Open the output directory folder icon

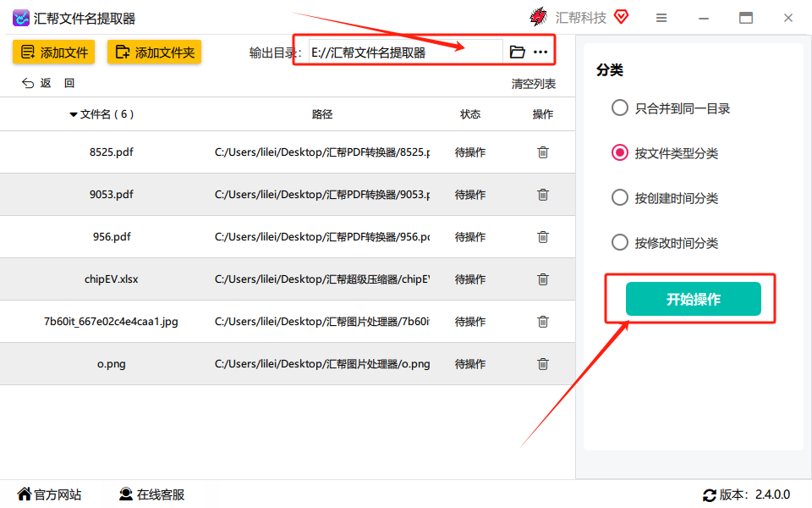[517, 52]
